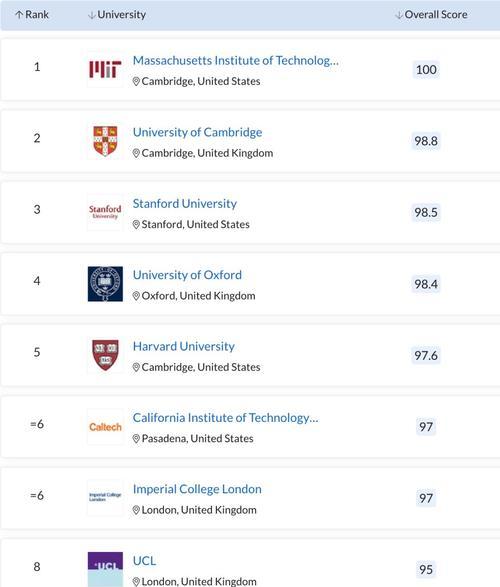Open the UCL university link
This screenshot has width=500, height=587.
tap(144, 561)
